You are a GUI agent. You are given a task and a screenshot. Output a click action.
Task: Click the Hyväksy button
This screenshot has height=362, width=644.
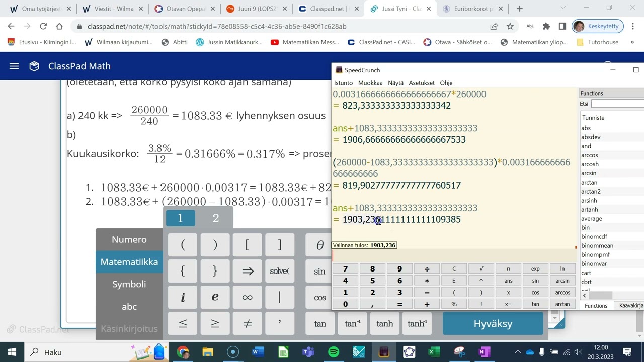(x=493, y=323)
